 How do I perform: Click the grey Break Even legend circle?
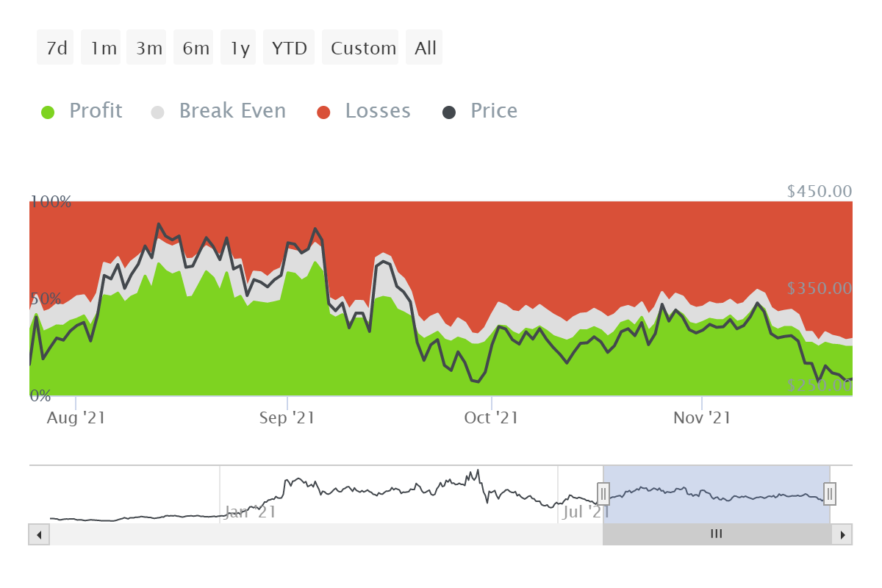point(158,112)
